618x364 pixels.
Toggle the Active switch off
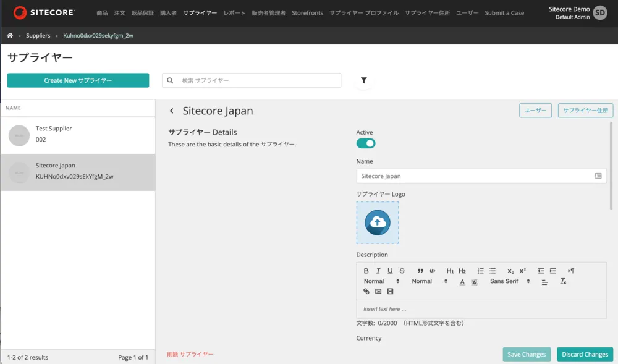click(366, 143)
